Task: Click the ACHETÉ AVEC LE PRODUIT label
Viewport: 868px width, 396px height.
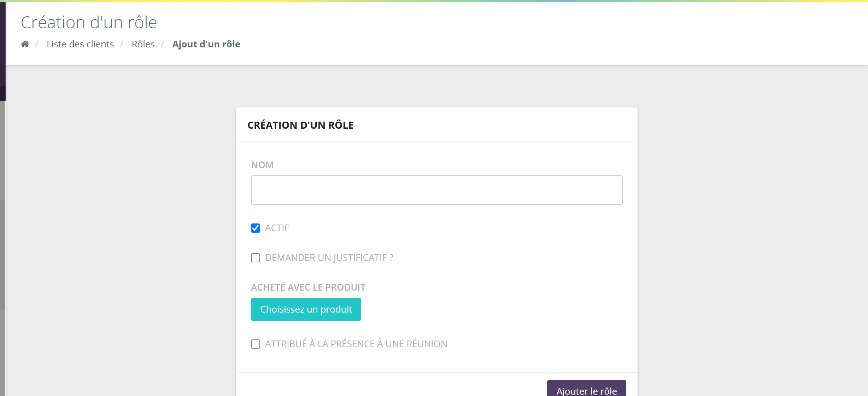Action: (308, 287)
